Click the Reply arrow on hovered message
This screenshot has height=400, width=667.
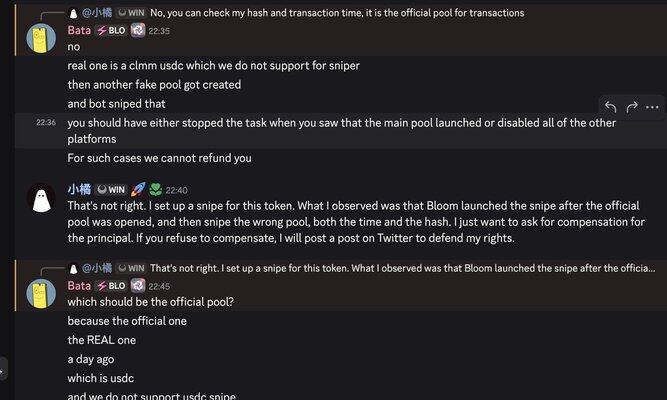click(611, 107)
